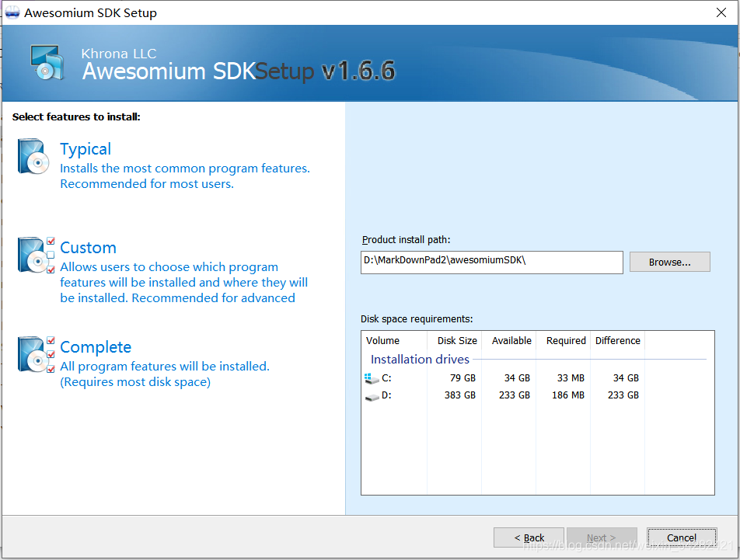Choose the Custom installation heading
This screenshot has width=740, height=560.
coord(89,248)
